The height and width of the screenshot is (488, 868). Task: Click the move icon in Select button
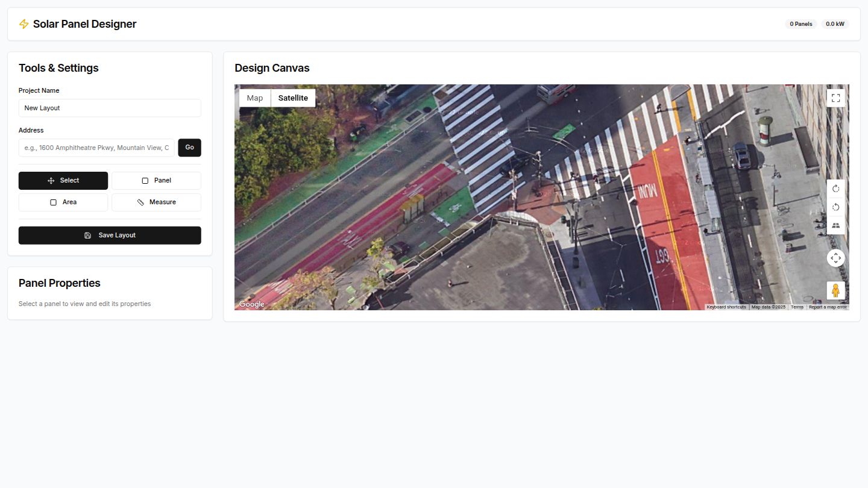point(51,181)
